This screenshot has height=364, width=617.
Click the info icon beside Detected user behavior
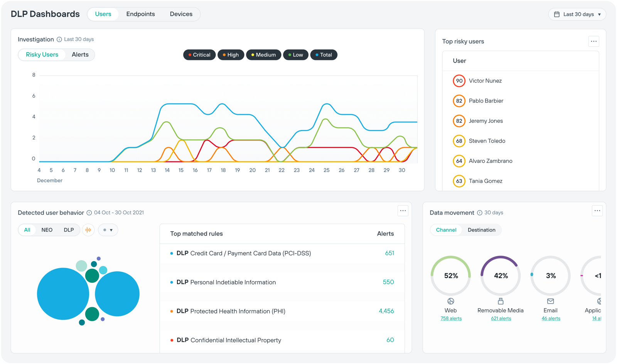[89, 213]
